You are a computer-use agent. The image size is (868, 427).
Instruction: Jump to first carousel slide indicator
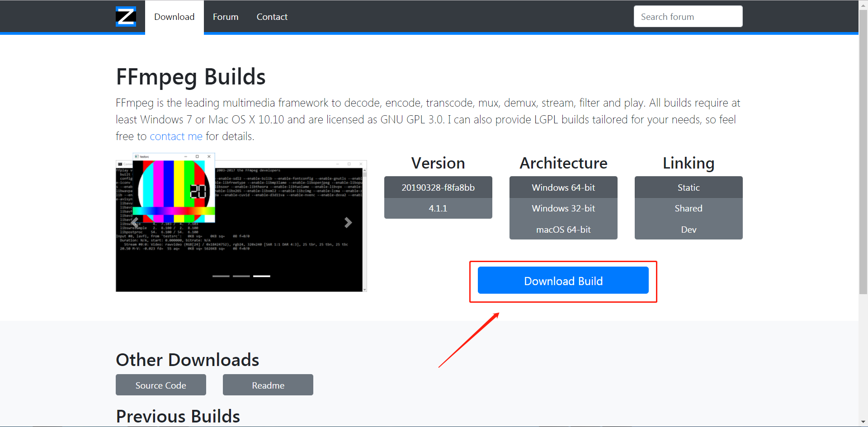pyautogui.click(x=221, y=276)
